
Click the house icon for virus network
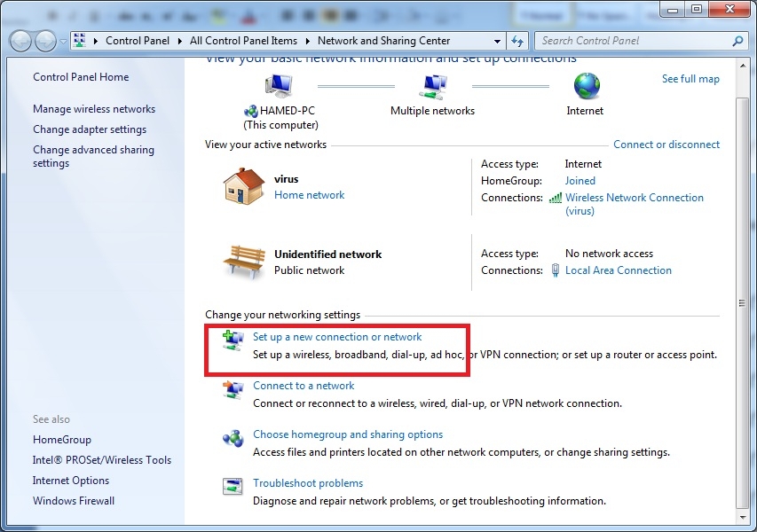[x=244, y=186]
